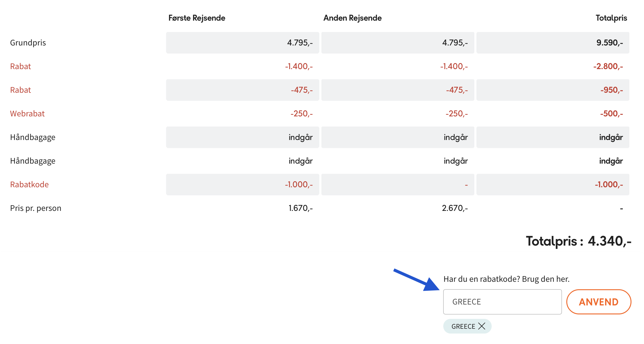Select the -950,- Rabat total cell

click(611, 90)
